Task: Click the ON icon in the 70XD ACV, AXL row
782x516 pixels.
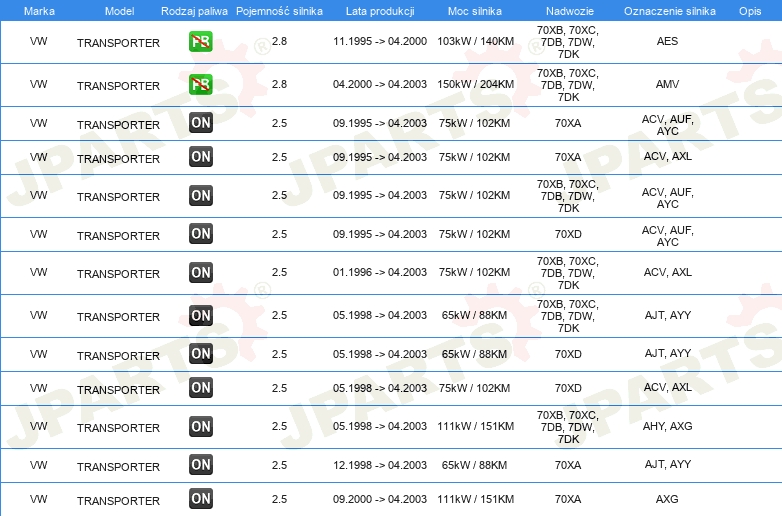Action: coord(201,388)
